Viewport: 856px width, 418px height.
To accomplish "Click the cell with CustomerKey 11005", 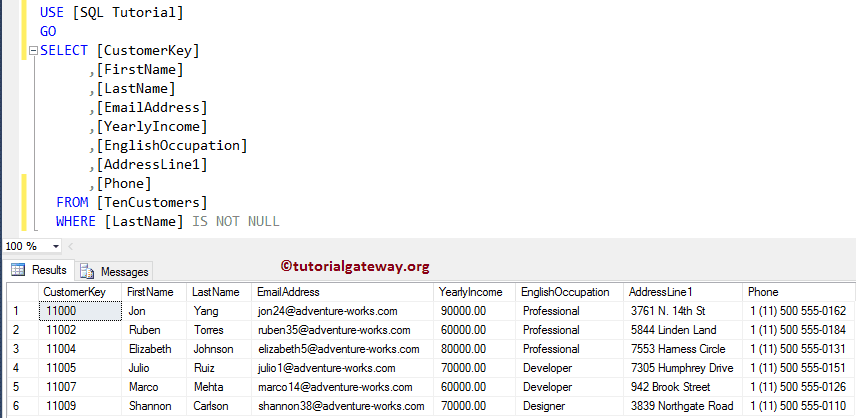I will 80,368.
